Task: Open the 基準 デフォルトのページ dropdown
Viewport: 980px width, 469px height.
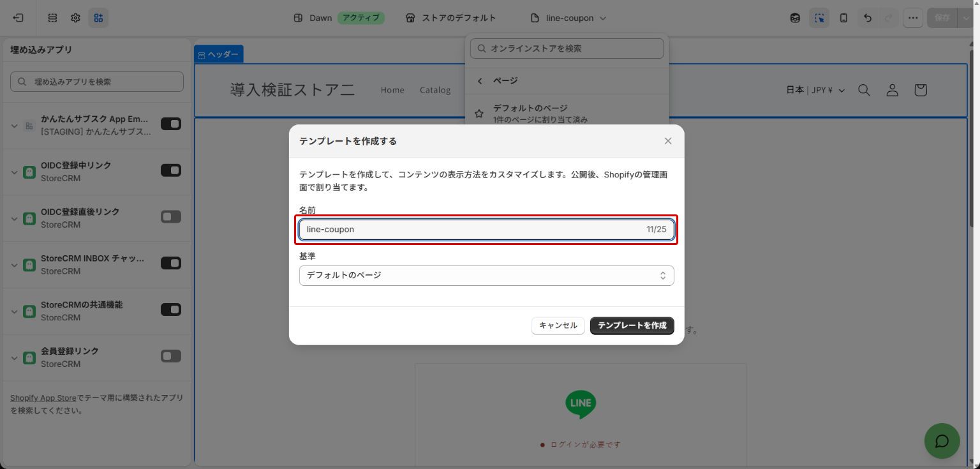Action: tap(486, 276)
